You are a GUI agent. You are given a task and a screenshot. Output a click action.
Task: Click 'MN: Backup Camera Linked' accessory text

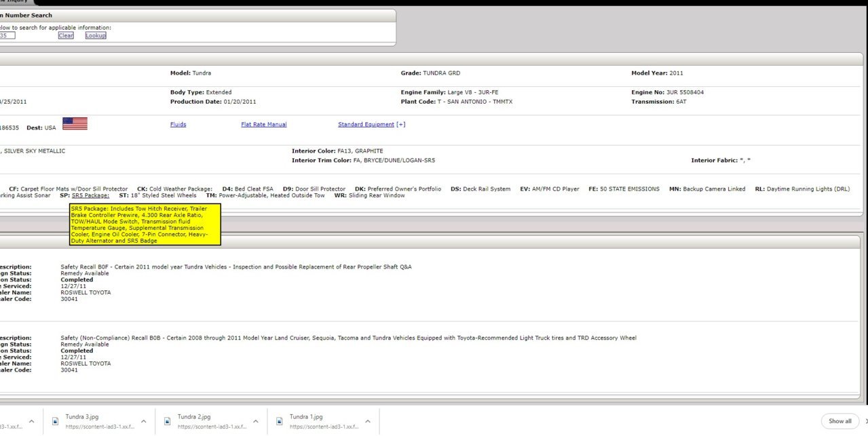pyautogui.click(x=707, y=189)
